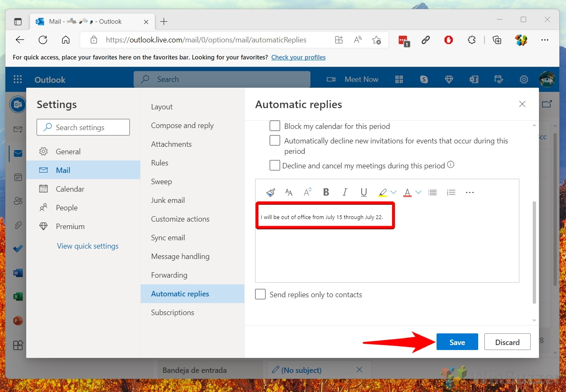Click the Search settings input field
The width and height of the screenshot is (566, 392).
pyautogui.click(x=83, y=128)
